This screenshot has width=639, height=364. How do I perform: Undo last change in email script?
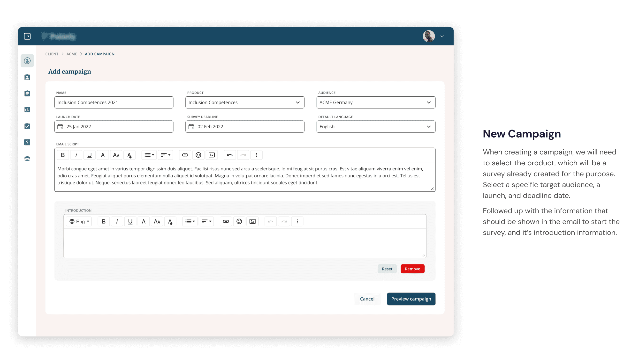(x=229, y=155)
